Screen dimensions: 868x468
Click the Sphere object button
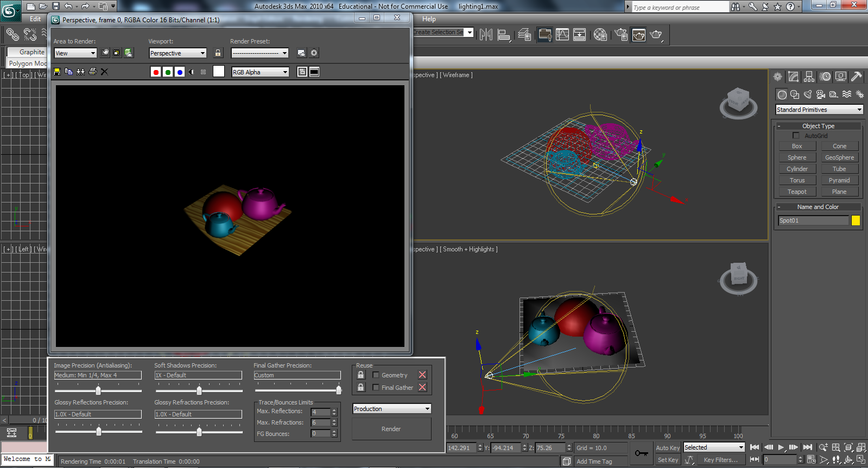(x=797, y=157)
